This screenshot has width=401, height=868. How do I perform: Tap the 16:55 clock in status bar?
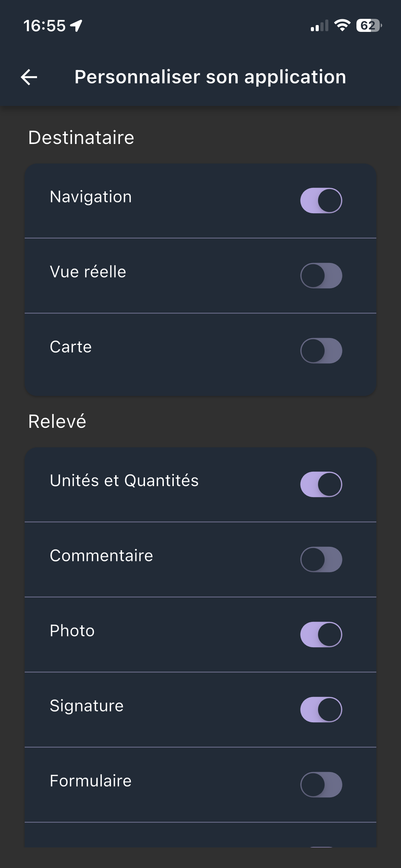click(44, 26)
